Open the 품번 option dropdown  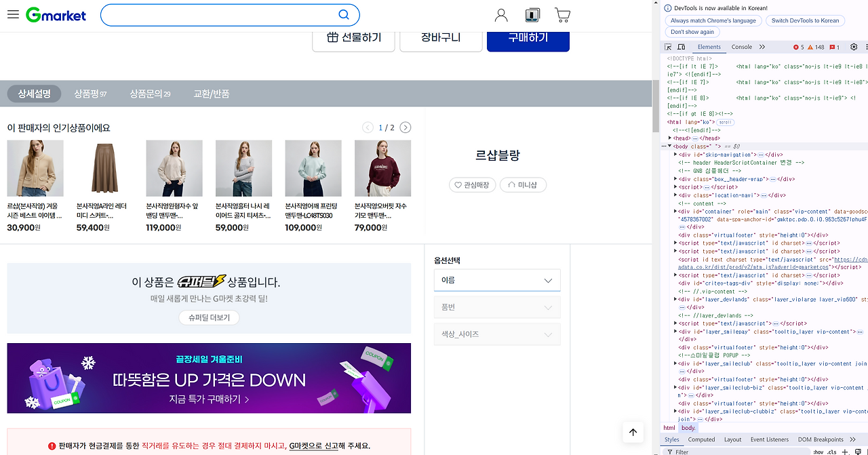497,307
